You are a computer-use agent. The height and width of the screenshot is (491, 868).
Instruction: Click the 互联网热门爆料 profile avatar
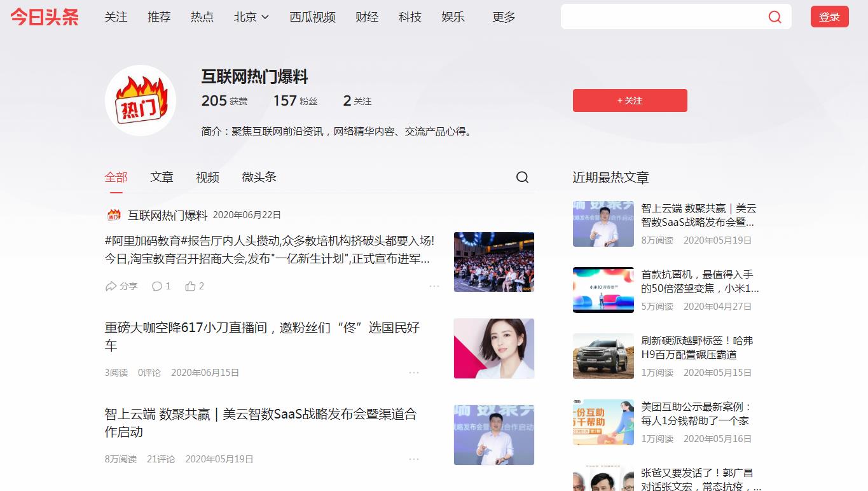point(141,100)
